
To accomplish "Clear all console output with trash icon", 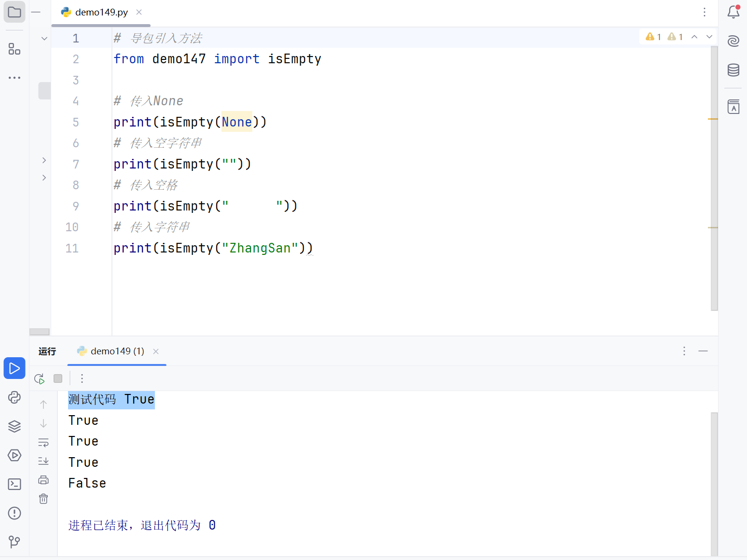I will click(43, 499).
